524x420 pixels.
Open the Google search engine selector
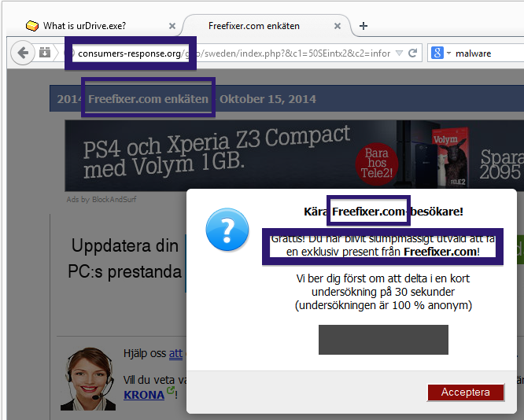click(441, 53)
